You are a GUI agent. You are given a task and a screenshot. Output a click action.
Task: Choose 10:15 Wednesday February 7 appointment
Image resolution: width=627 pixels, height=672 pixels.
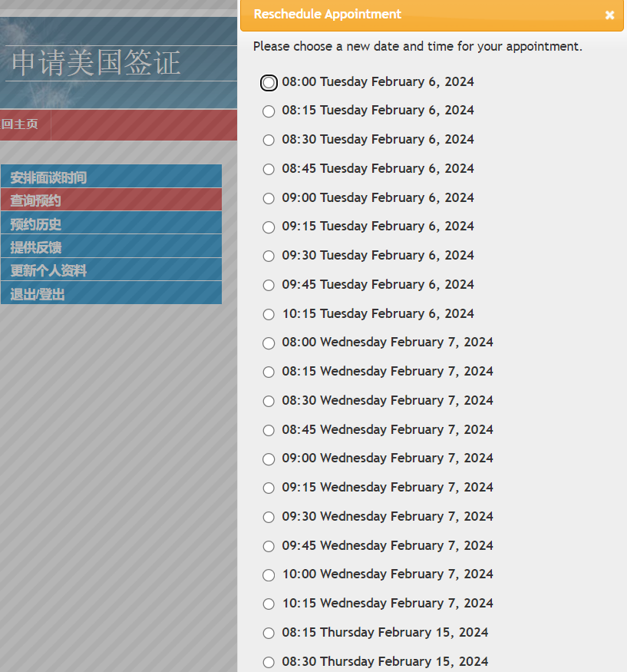(269, 604)
